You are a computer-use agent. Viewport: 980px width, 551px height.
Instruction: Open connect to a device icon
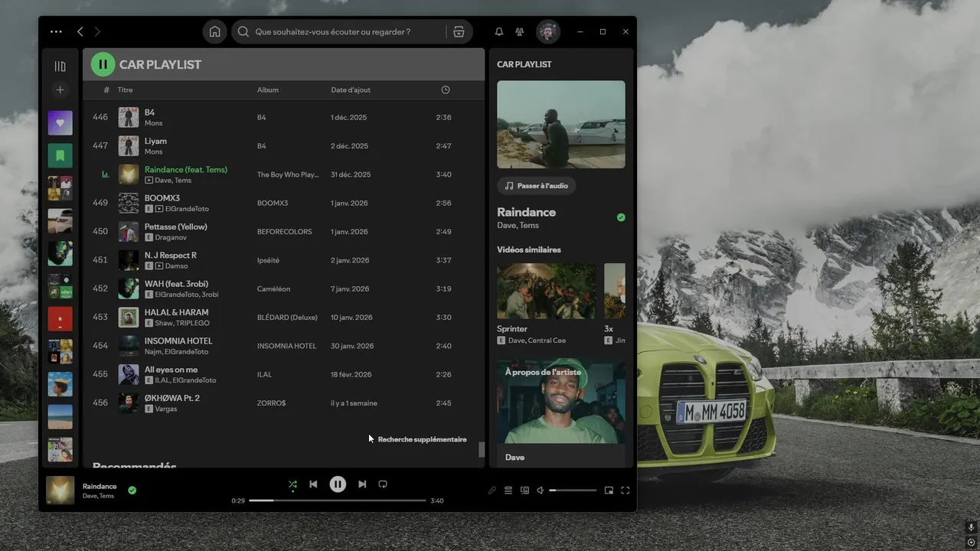tap(524, 491)
